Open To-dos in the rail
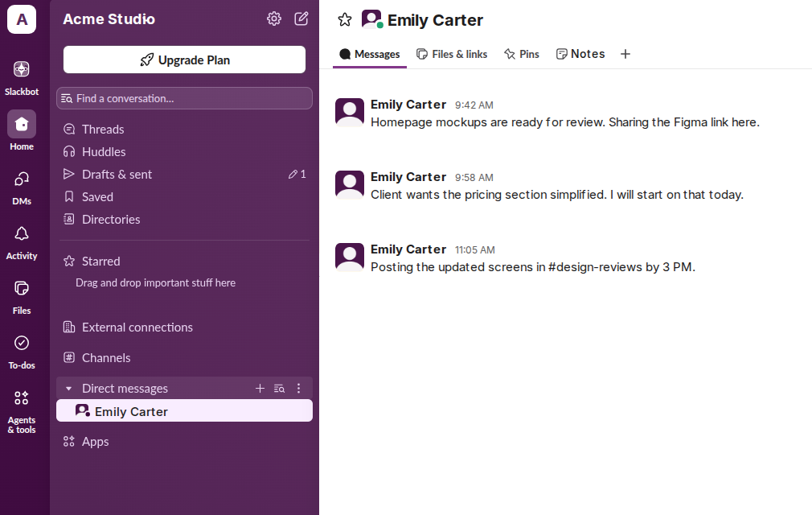Image resolution: width=812 pixels, height=515 pixels. [x=21, y=352]
